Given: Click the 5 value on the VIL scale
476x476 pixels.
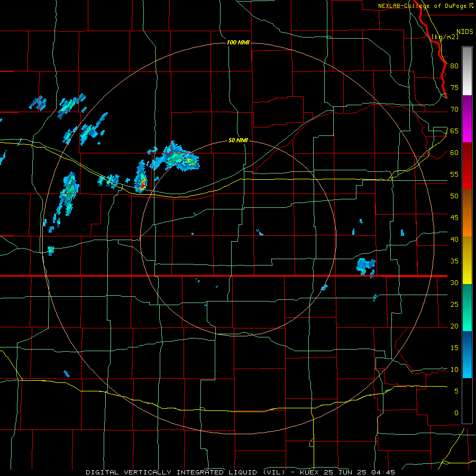Looking at the screenshot, I should [456, 391].
